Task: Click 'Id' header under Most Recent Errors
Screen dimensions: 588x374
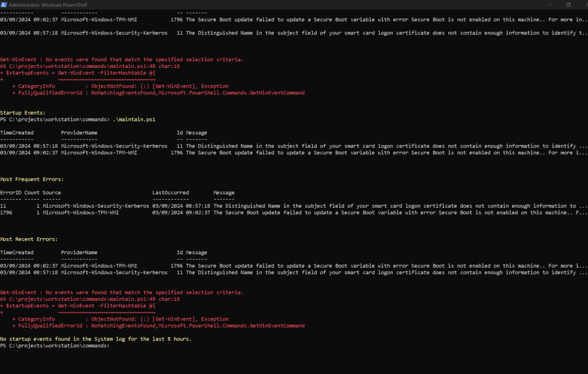Action: [x=180, y=253]
